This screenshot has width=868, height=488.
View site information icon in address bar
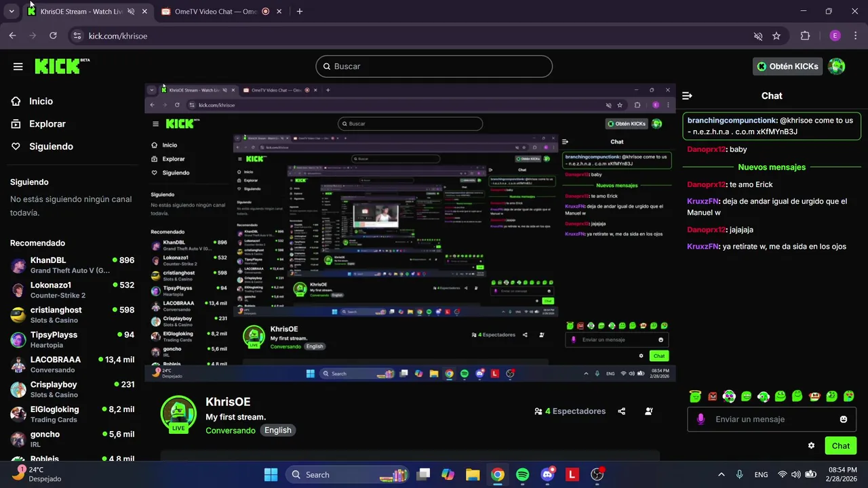[x=77, y=36]
